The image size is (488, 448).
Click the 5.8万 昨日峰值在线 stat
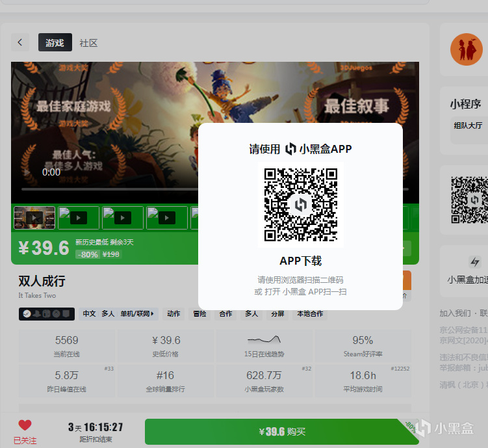(66, 381)
